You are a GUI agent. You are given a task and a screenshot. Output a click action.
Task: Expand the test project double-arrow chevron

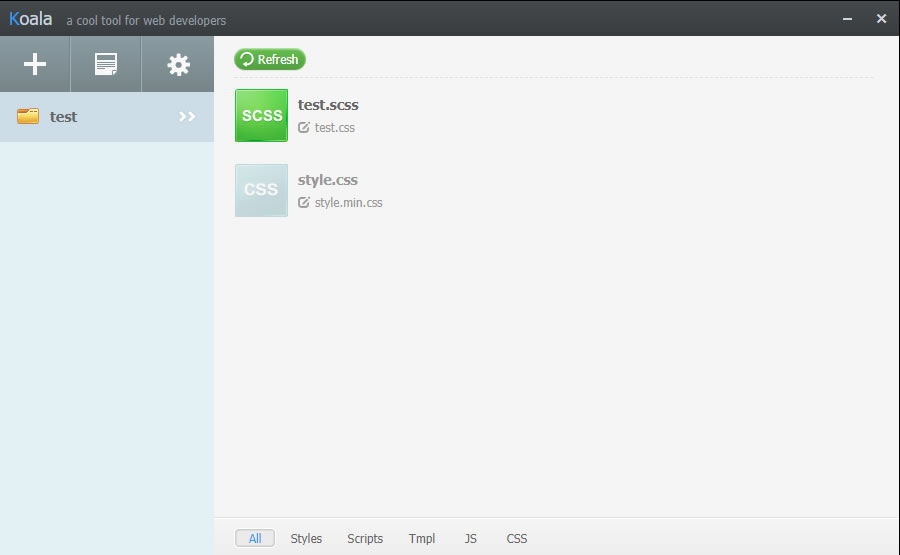pyautogui.click(x=187, y=117)
